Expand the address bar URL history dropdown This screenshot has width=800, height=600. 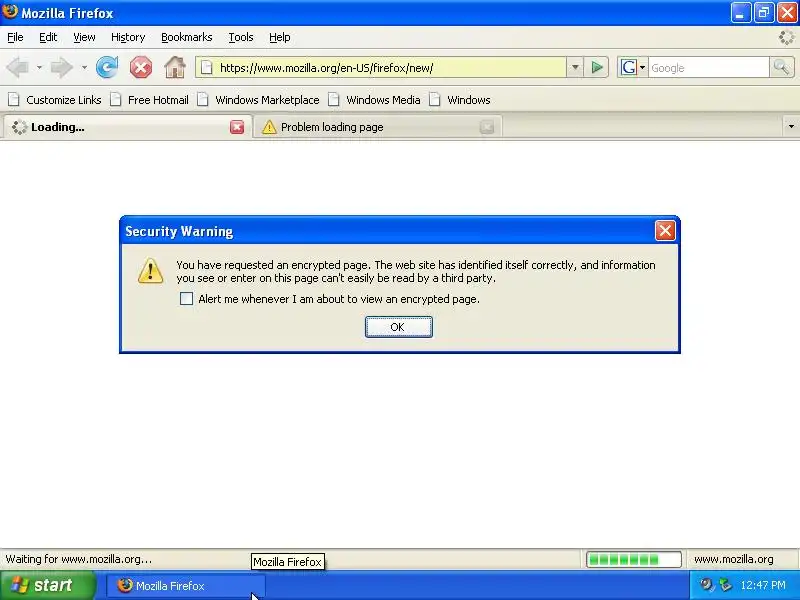pos(575,67)
